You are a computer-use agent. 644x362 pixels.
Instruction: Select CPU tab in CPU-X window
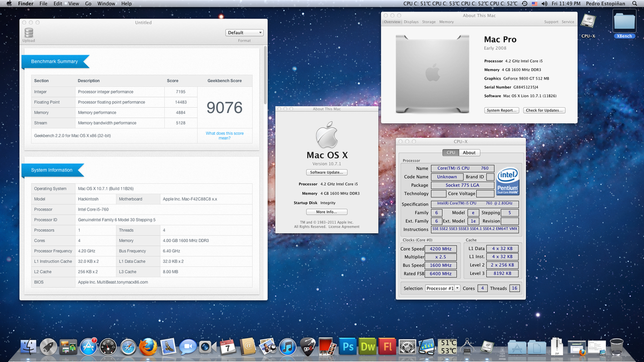[451, 153]
